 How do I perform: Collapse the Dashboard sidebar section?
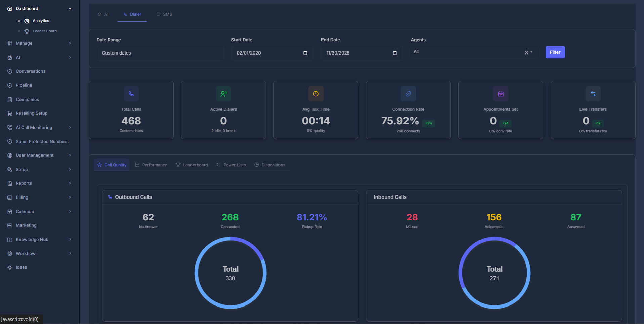point(70,8)
